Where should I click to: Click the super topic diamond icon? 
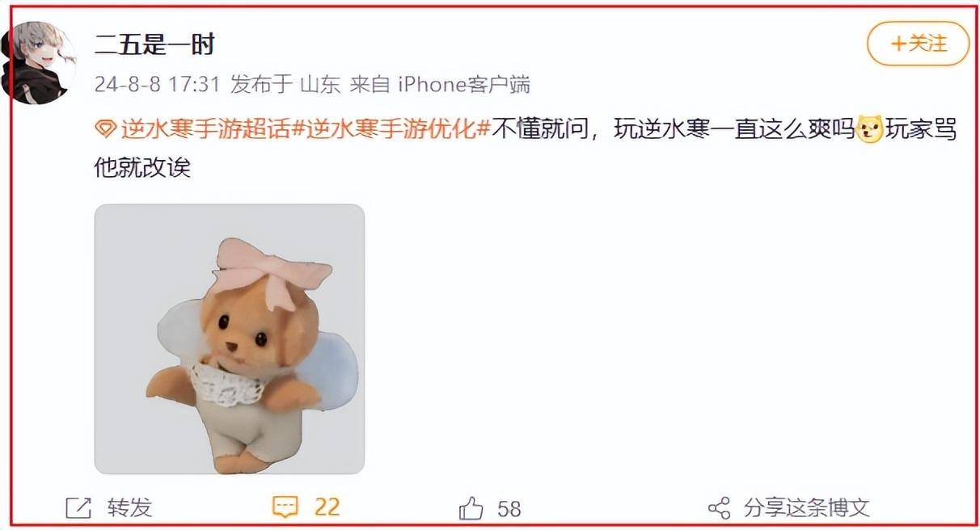coord(106,129)
